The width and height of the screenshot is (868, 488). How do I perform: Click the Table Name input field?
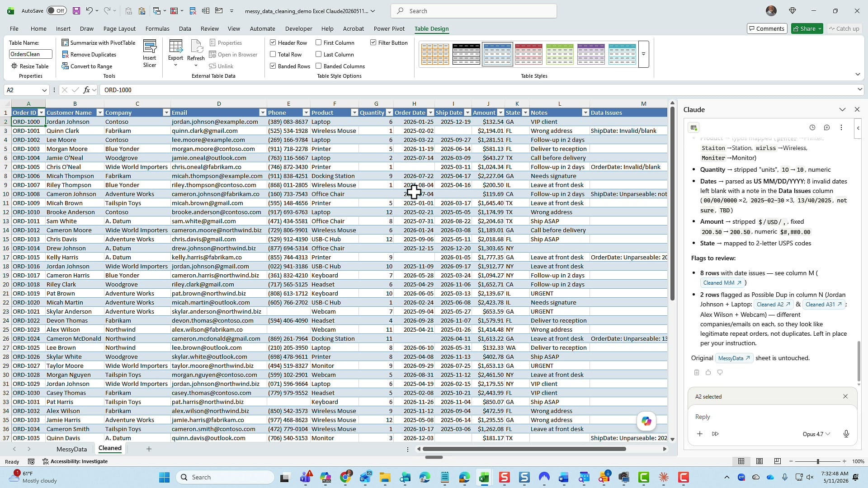point(30,54)
